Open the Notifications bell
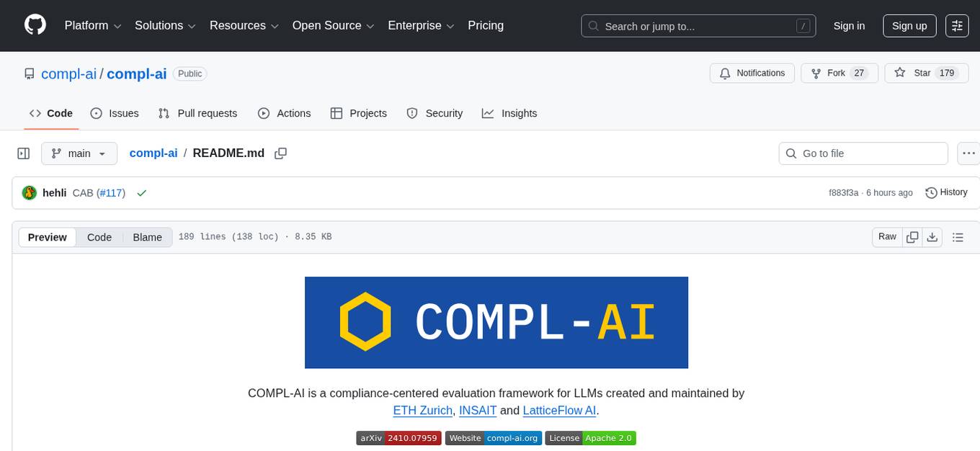Screen dimensions: 980x451 click(752, 73)
